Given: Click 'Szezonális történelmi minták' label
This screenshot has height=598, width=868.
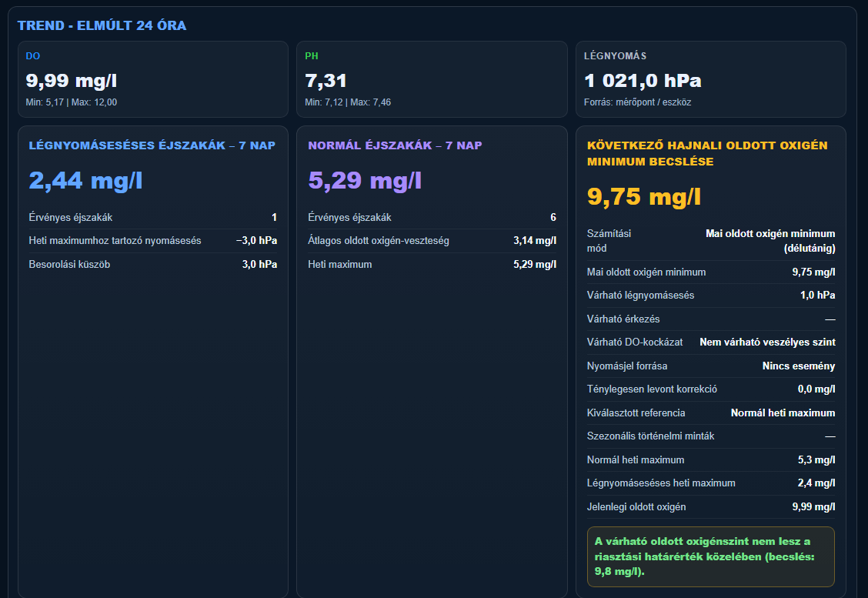Looking at the screenshot, I should coord(650,436).
